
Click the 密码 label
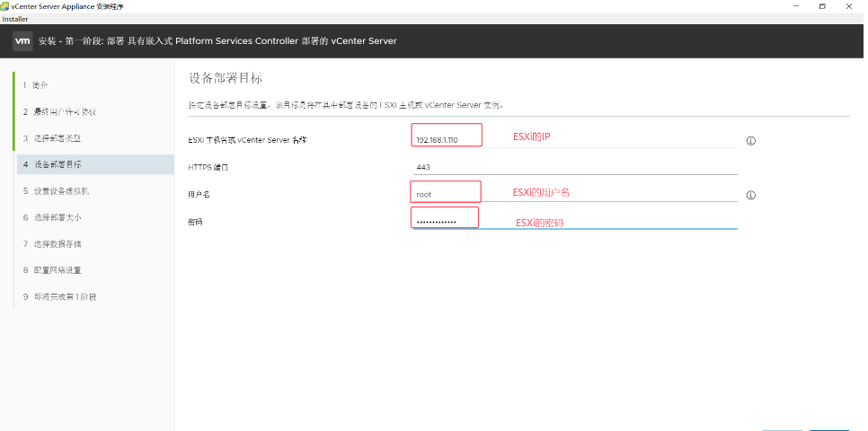(195, 223)
